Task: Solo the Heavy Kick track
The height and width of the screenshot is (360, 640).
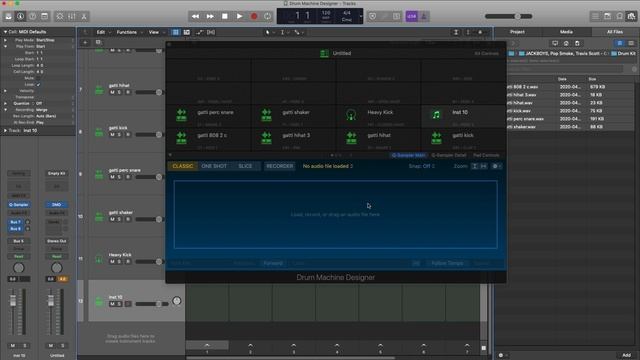Action: [120, 262]
